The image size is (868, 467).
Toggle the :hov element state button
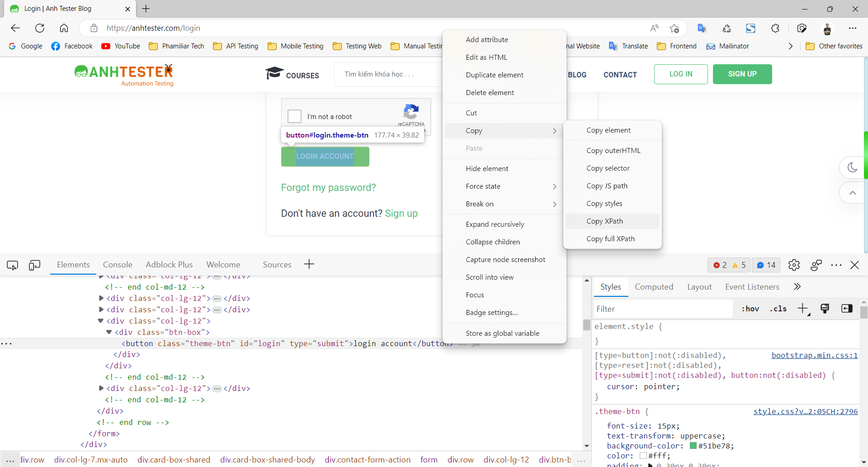coord(750,309)
